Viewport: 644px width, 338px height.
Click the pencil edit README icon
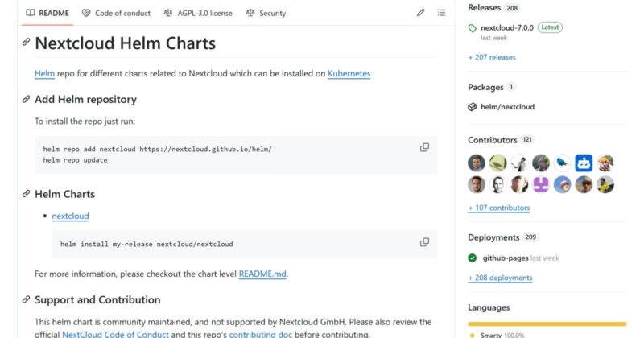[x=420, y=13]
